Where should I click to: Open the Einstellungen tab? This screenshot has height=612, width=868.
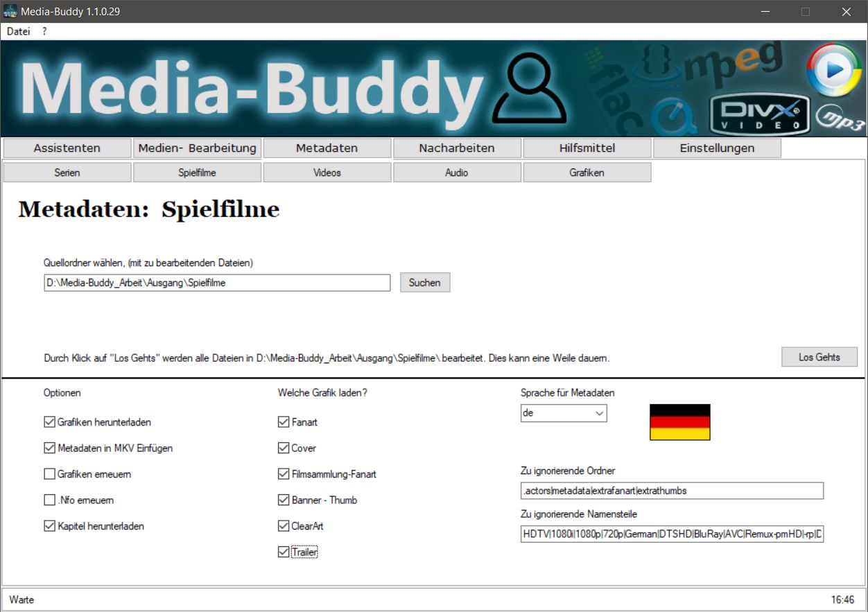pyautogui.click(x=717, y=148)
